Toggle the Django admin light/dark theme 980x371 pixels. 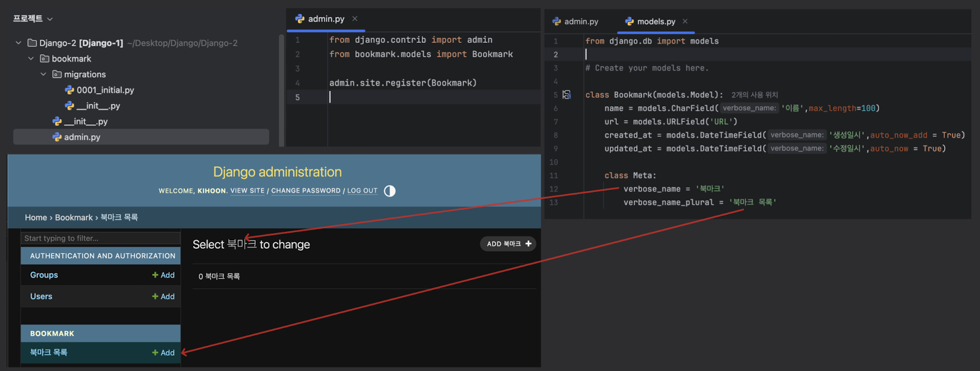pos(390,191)
